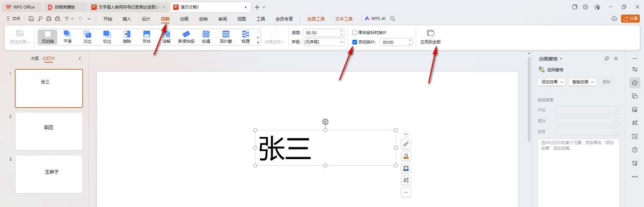Open quick access toolbar customize arrow

coord(89,18)
